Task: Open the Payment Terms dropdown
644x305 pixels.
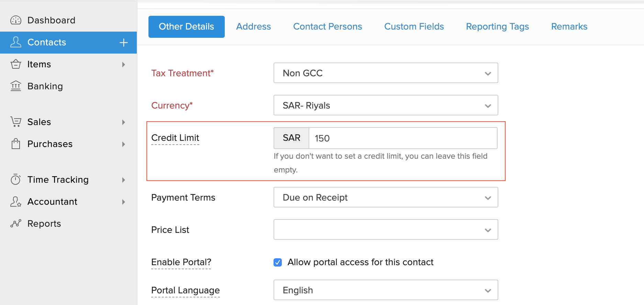Action: pos(386,197)
